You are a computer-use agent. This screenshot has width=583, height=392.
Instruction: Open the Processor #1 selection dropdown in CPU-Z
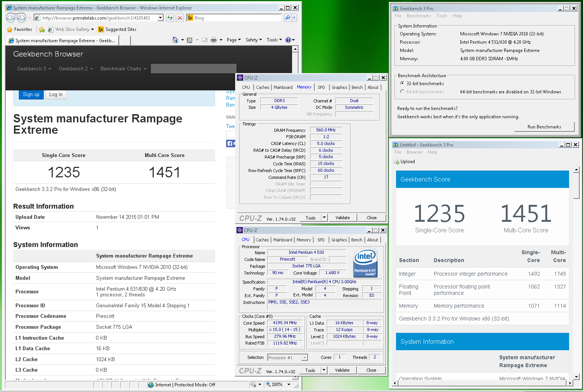[x=305, y=358]
